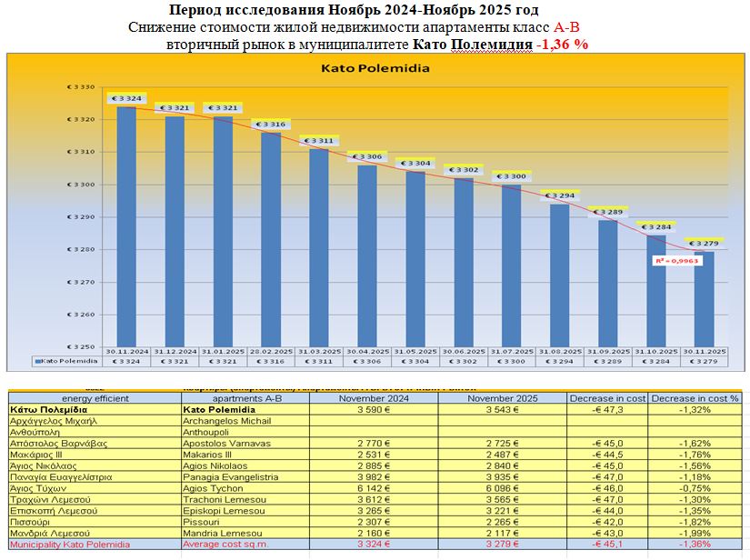This screenshot has width=750, height=560.
Task: Select the bar for 30.11.2024
Action: pos(126,227)
